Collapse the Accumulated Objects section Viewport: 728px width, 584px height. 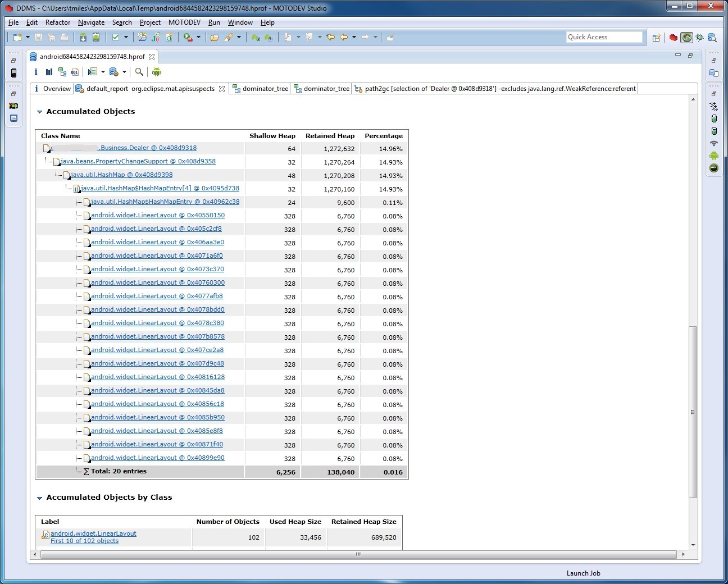pyautogui.click(x=40, y=112)
